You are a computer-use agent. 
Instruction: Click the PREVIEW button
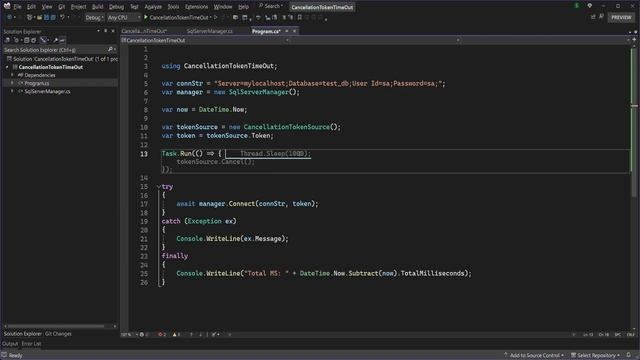tap(621, 18)
